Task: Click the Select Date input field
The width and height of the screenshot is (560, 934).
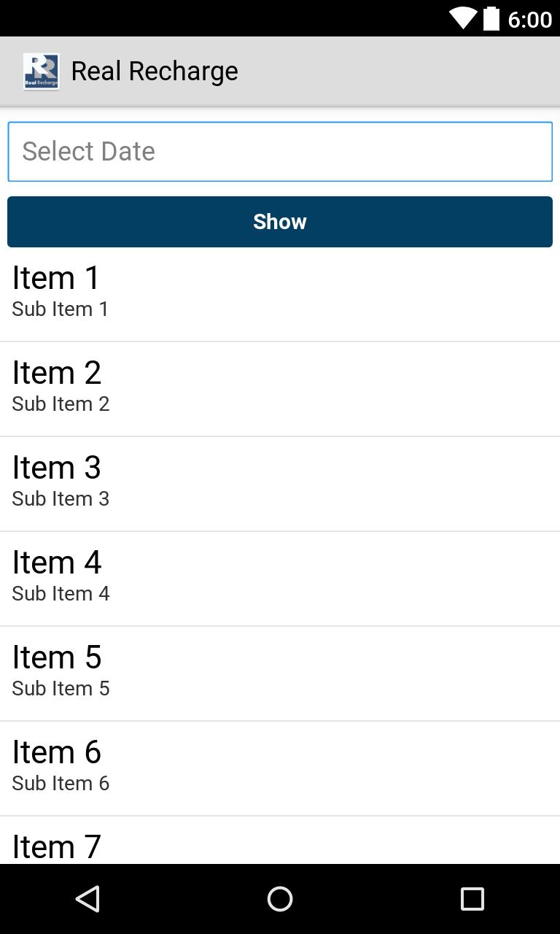Action: point(280,152)
